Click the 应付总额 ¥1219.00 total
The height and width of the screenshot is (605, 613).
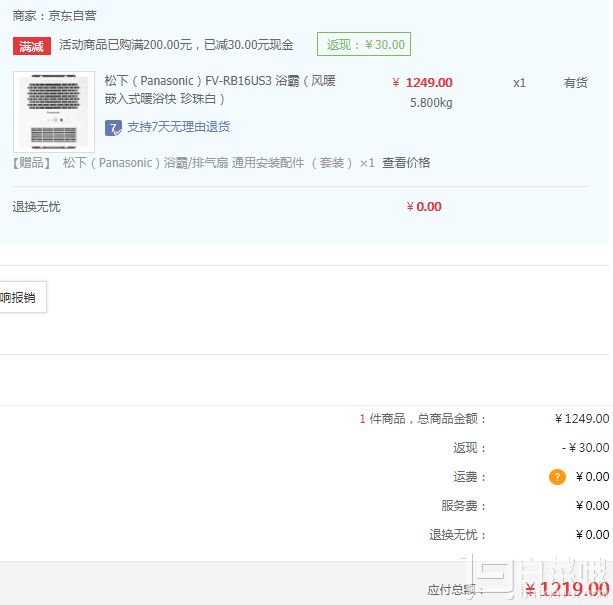[x=567, y=589]
